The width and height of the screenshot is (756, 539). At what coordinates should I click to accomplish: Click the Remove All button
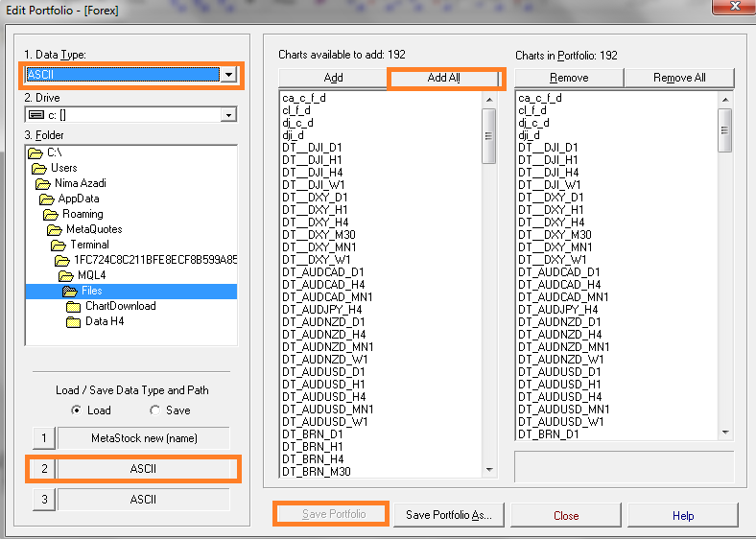click(x=679, y=78)
